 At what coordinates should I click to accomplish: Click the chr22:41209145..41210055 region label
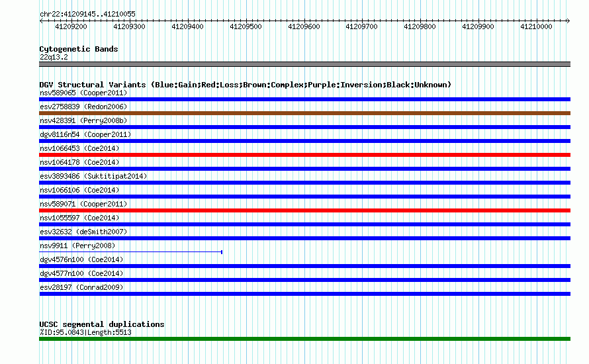tap(87, 14)
